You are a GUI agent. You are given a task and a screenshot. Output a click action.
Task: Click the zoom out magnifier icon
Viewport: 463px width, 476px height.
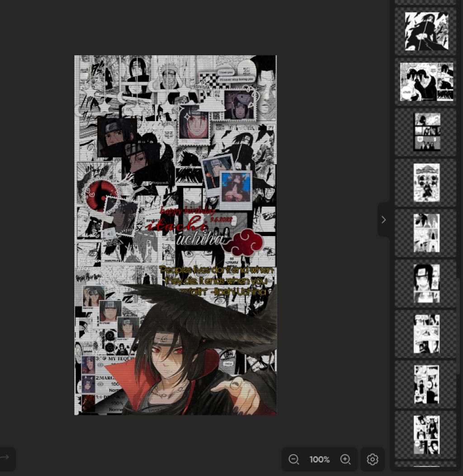point(293,459)
